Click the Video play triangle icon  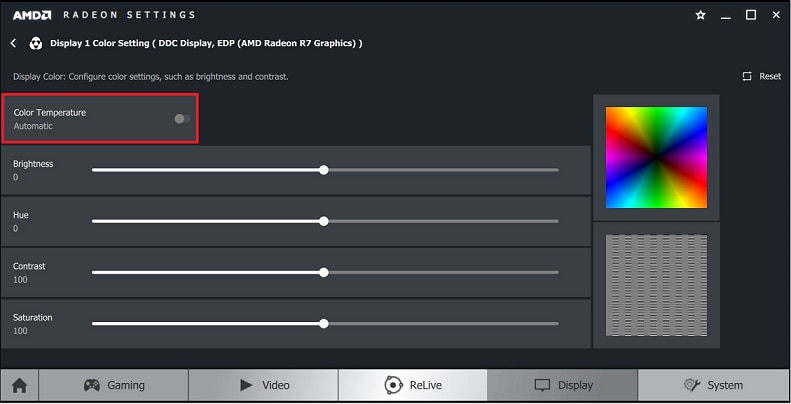click(x=246, y=385)
